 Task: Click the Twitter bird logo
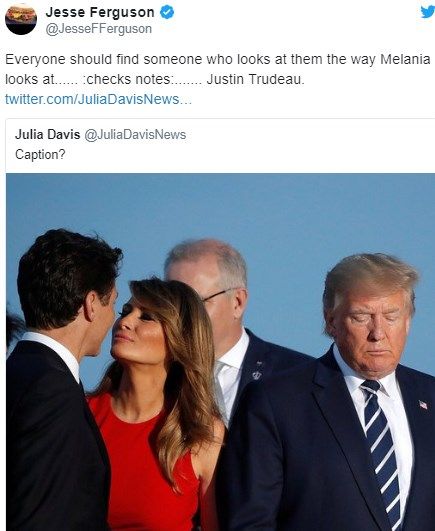[428, 12]
